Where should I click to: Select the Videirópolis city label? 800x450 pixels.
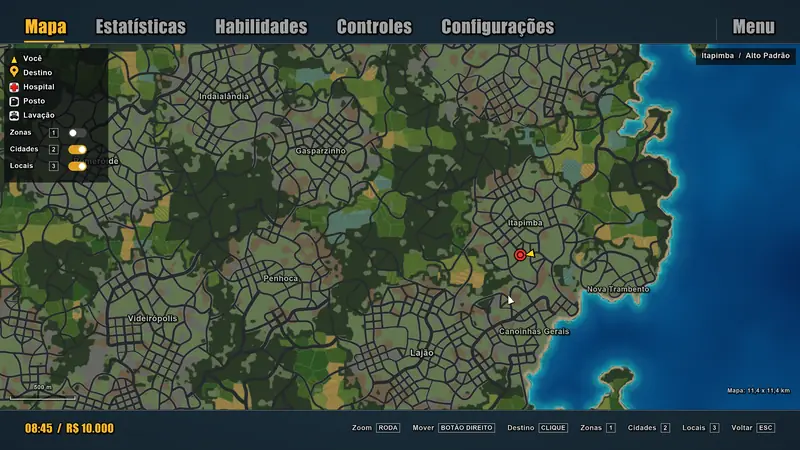click(x=153, y=318)
